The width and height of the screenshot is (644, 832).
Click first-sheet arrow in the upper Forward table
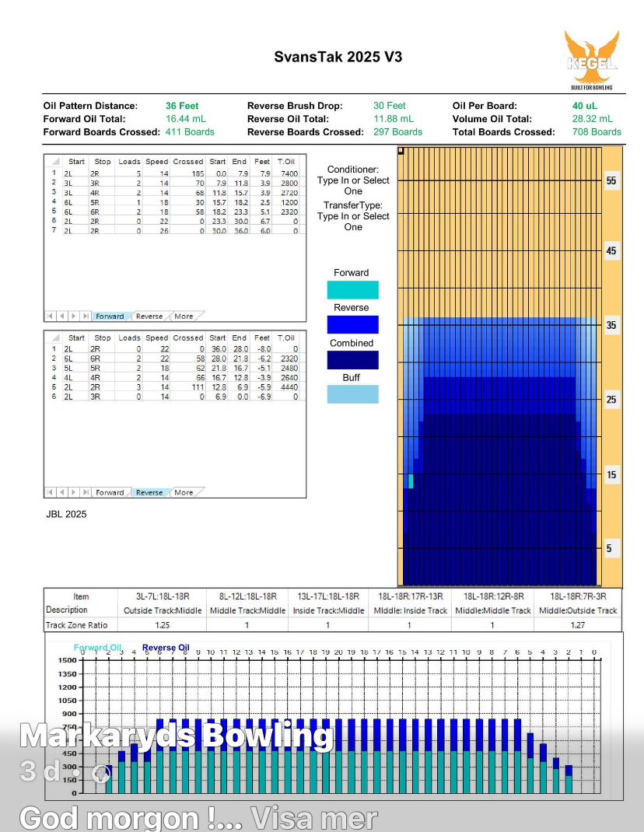[51, 316]
